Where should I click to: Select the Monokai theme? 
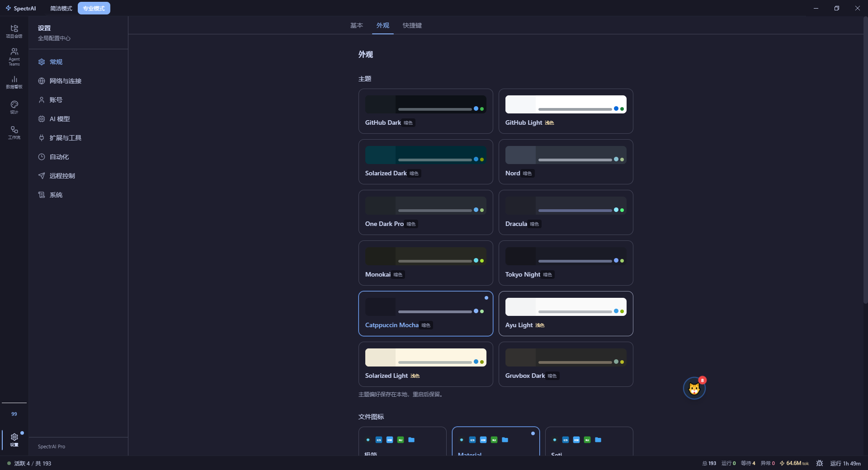pos(426,263)
